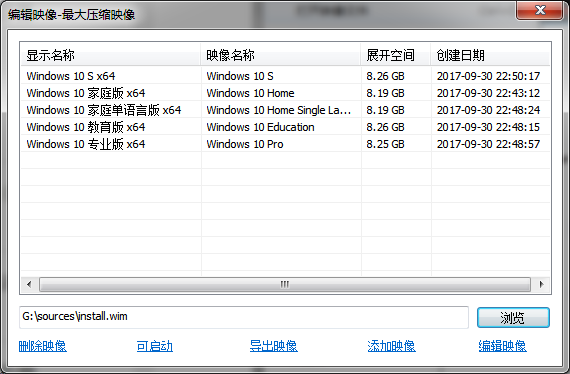Click the 8.25 GB size cell

(385, 144)
